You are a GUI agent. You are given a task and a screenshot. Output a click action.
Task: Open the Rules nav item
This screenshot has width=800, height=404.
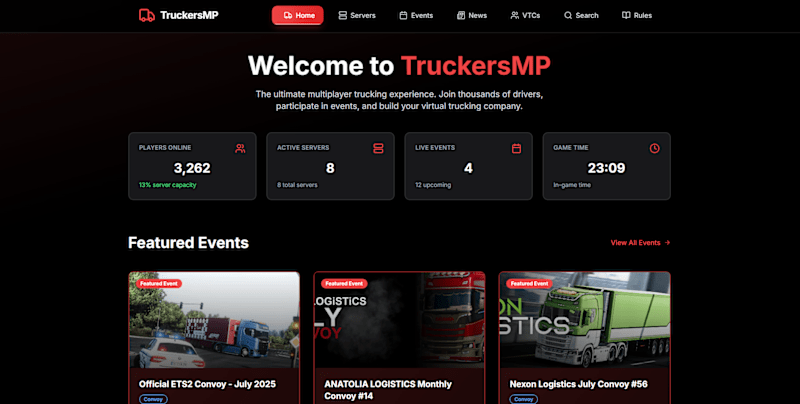tap(637, 15)
